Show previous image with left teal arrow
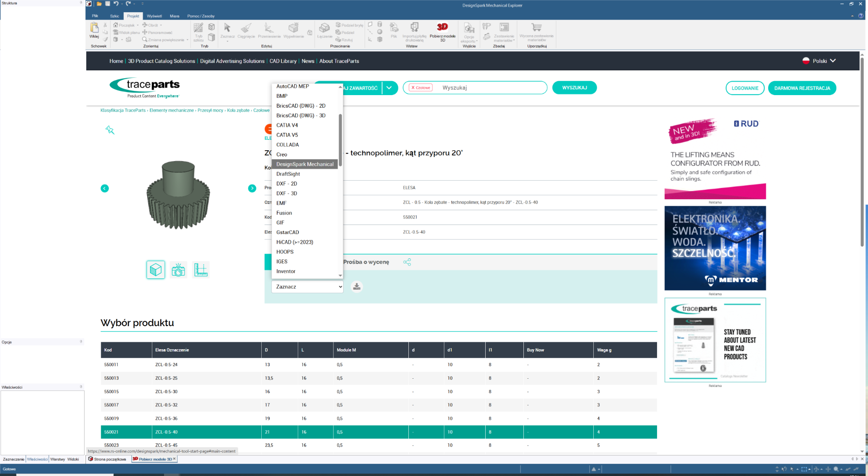This screenshot has width=868, height=476. (x=105, y=188)
